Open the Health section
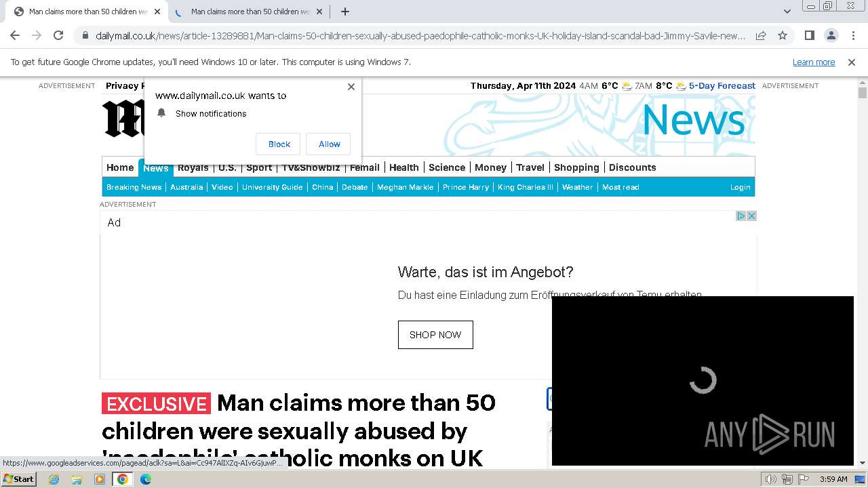 404,167
